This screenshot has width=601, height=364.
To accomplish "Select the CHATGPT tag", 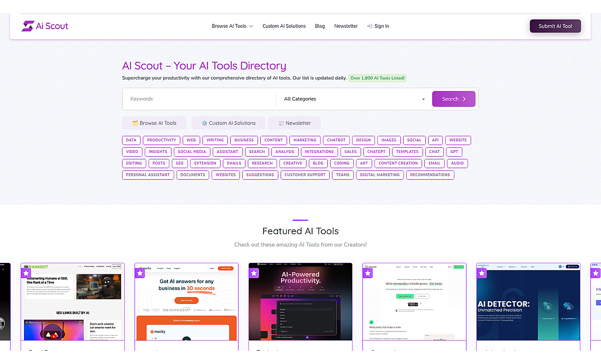I will [377, 152].
